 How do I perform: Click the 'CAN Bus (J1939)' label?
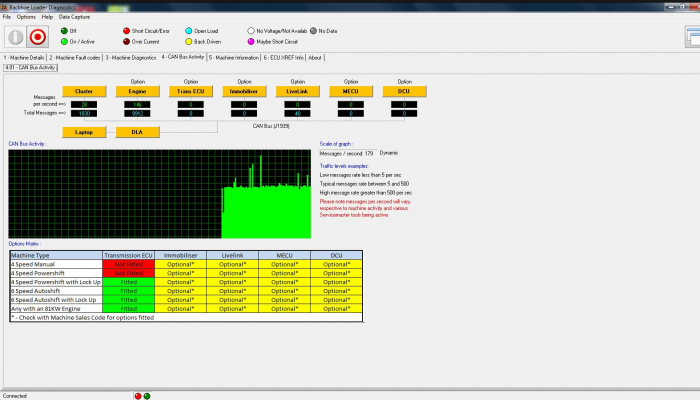[271, 126]
